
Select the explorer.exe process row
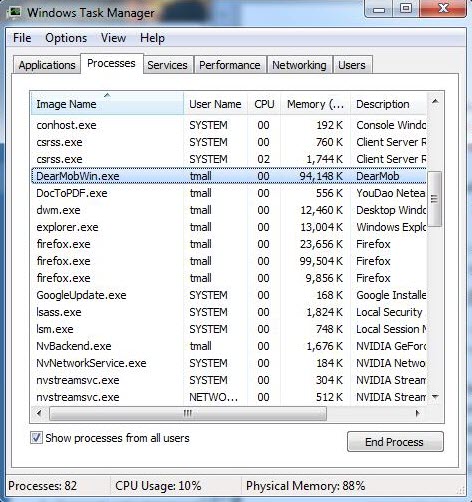tap(229, 227)
